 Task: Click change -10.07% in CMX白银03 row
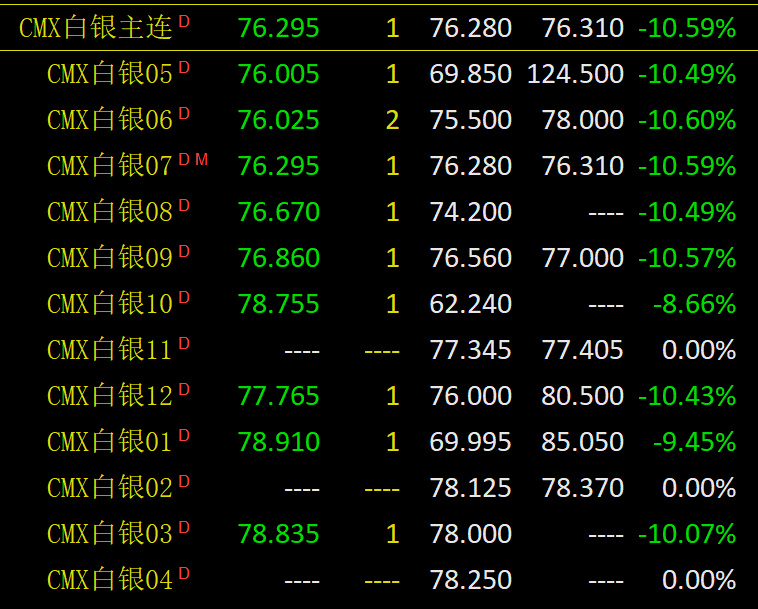(687, 534)
